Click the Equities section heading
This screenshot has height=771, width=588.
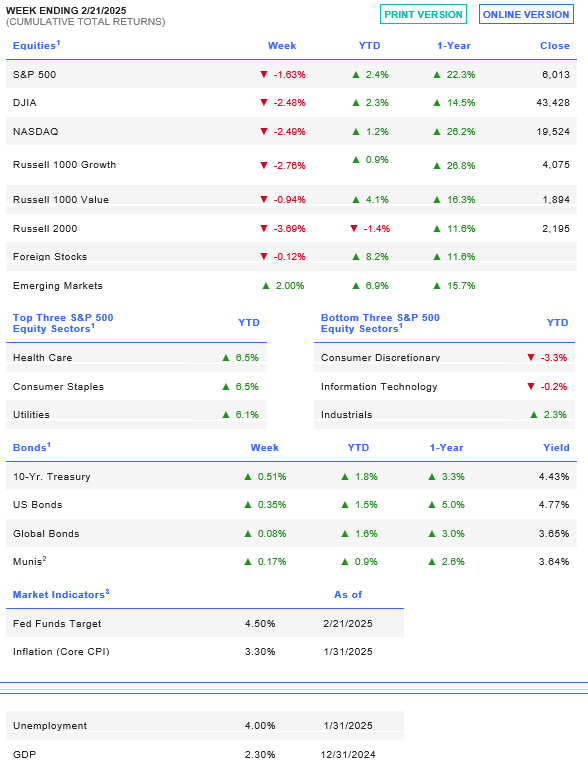36,45
